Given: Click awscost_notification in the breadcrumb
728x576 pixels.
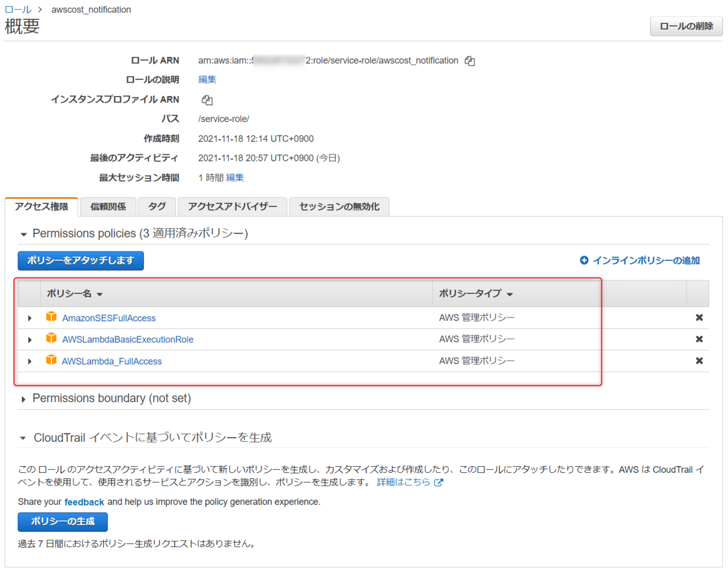Looking at the screenshot, I should click(x=91, y=10).
